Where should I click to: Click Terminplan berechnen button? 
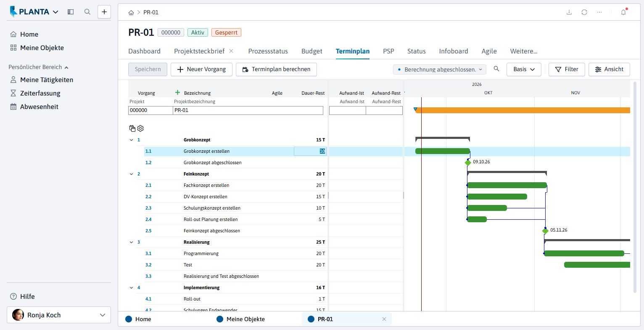[x=276, y=69]
